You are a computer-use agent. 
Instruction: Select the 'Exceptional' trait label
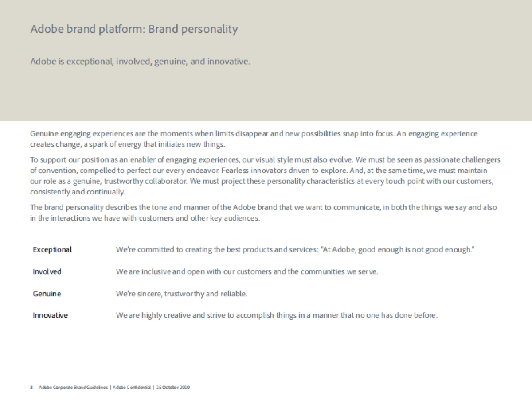tap(52, 250)
